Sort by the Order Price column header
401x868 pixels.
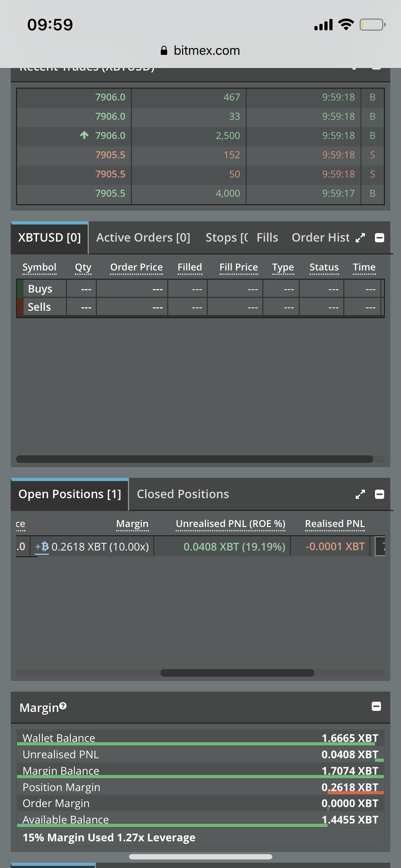coord(137,267)
